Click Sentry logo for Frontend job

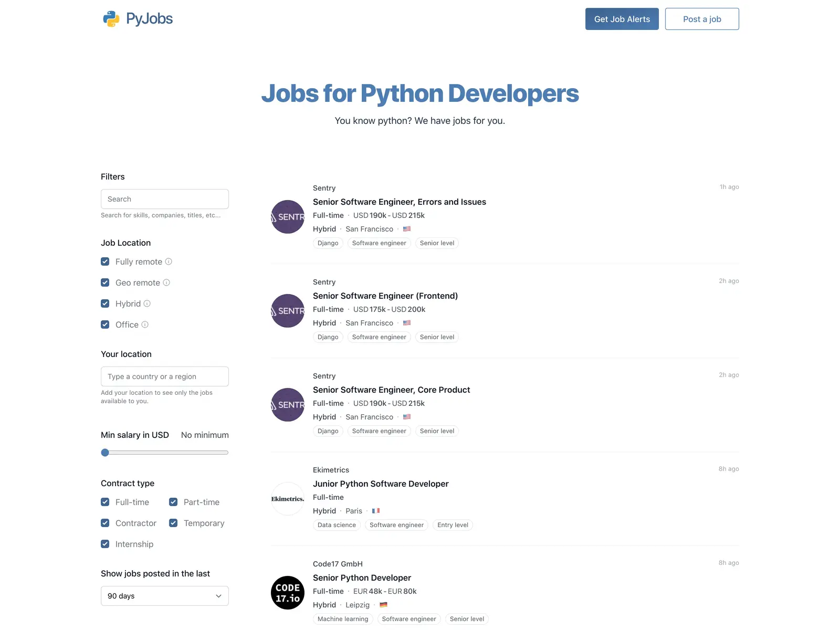click(x=288, y=311)
